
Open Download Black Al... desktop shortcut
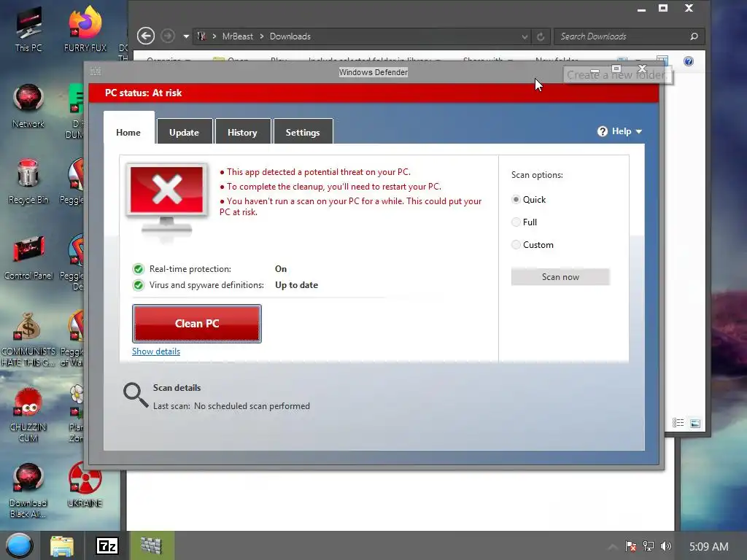pyautogui.click(x=28, y=491)
